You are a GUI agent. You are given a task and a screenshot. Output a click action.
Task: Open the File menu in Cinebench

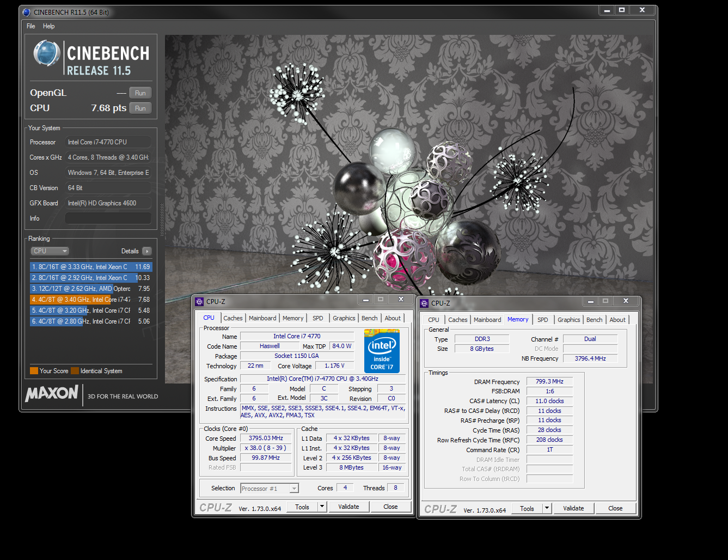(x=31, y=26)
